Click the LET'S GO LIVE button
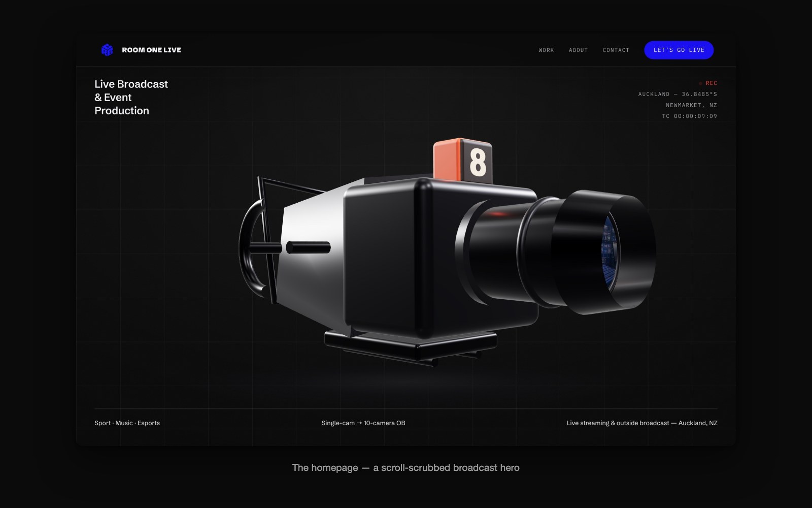Screen dimensions: 812x508 679,50
